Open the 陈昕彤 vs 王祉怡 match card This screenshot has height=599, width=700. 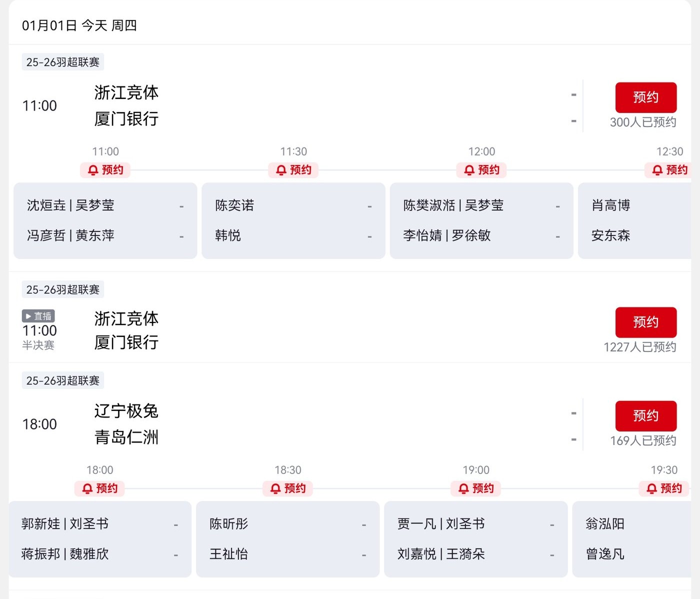(288, 539)
